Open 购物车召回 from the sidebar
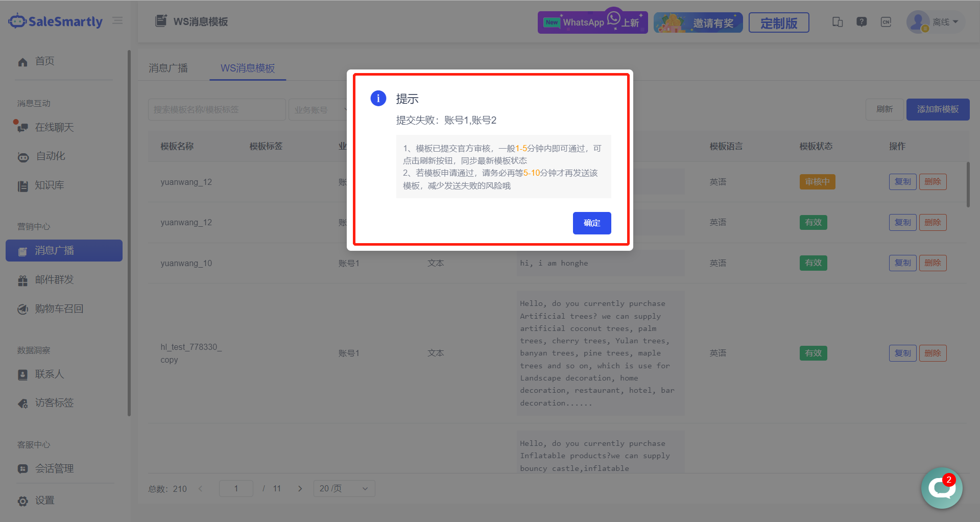 pos(59,309)
